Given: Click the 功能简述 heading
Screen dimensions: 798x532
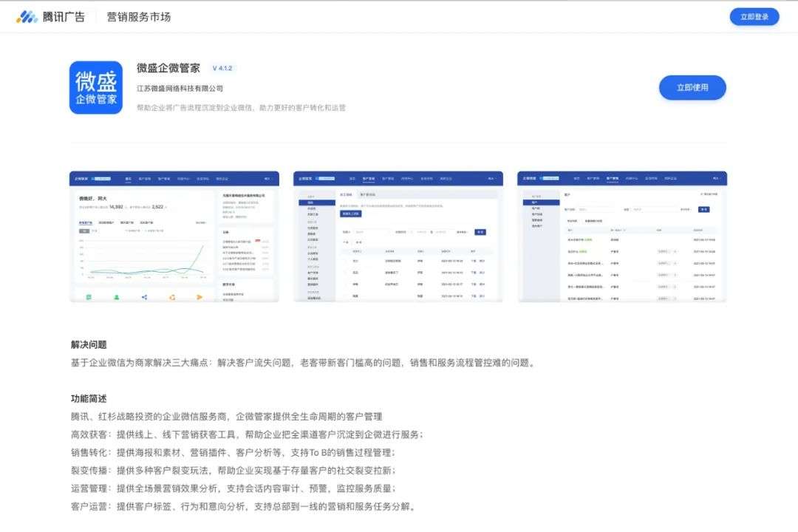Looking at the screenshot, I should [89, 398].
